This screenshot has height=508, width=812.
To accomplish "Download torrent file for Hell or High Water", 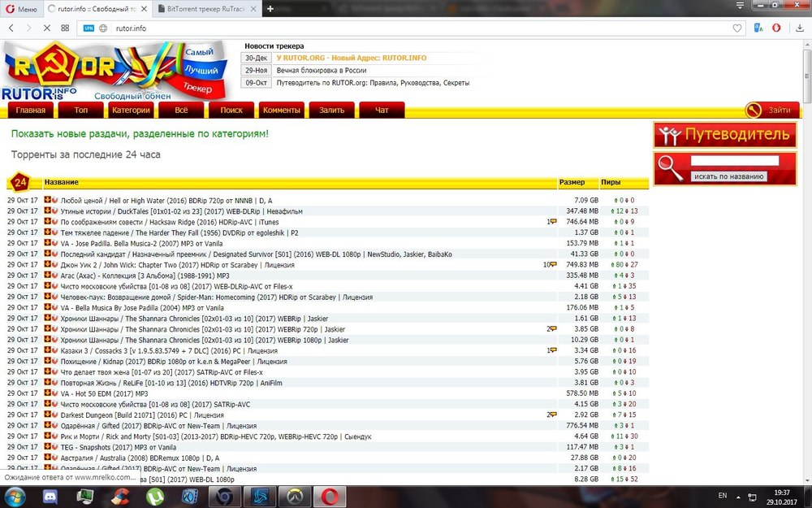I will (47, 200).
